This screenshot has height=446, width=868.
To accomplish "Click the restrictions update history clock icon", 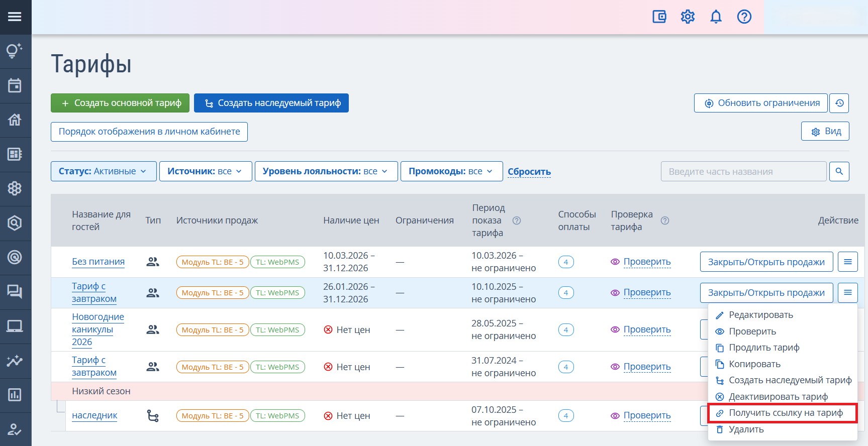I will click(839, 103).
